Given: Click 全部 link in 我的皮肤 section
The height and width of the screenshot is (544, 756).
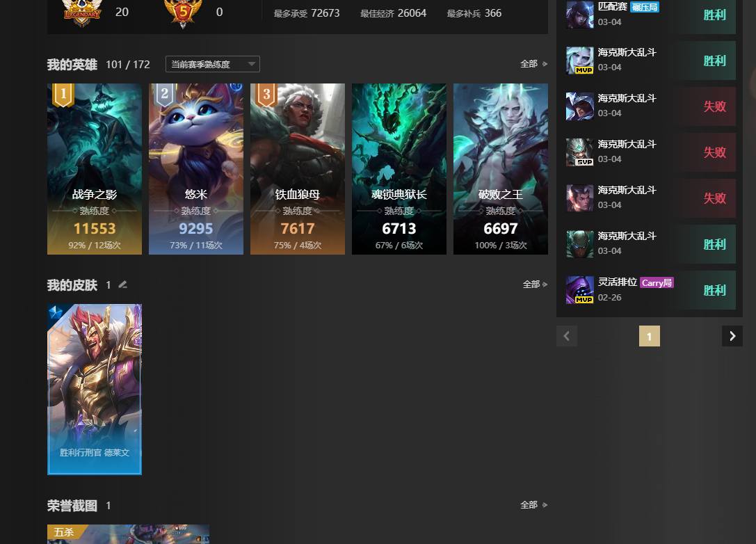Looking at the screenshot, I should (x=535, y=285).
